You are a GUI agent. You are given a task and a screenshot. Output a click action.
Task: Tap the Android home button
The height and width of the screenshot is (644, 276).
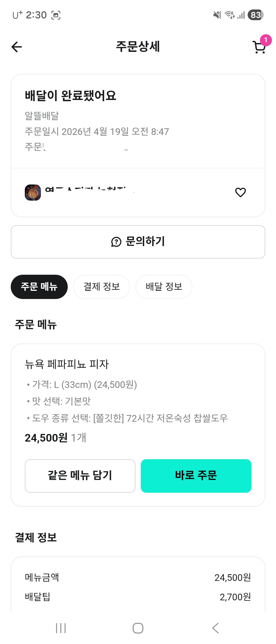[x=138, y=628]
